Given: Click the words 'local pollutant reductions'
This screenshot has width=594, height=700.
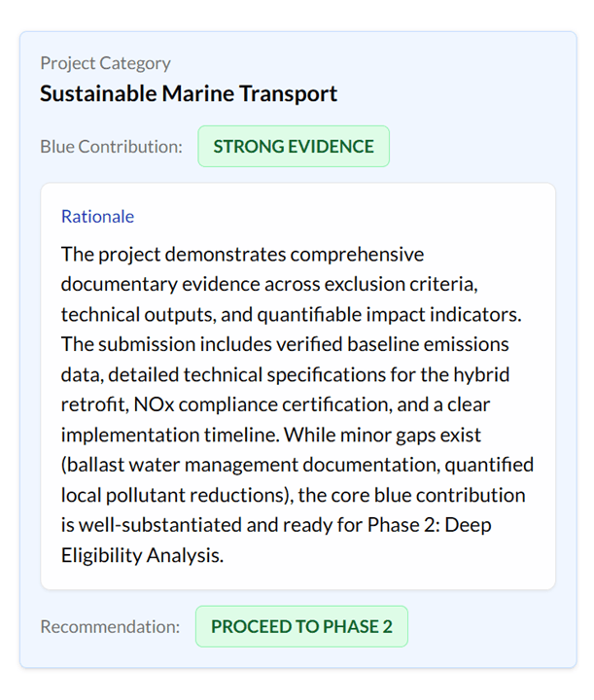Looking at the screenshot, I should (x=174, y=495).
